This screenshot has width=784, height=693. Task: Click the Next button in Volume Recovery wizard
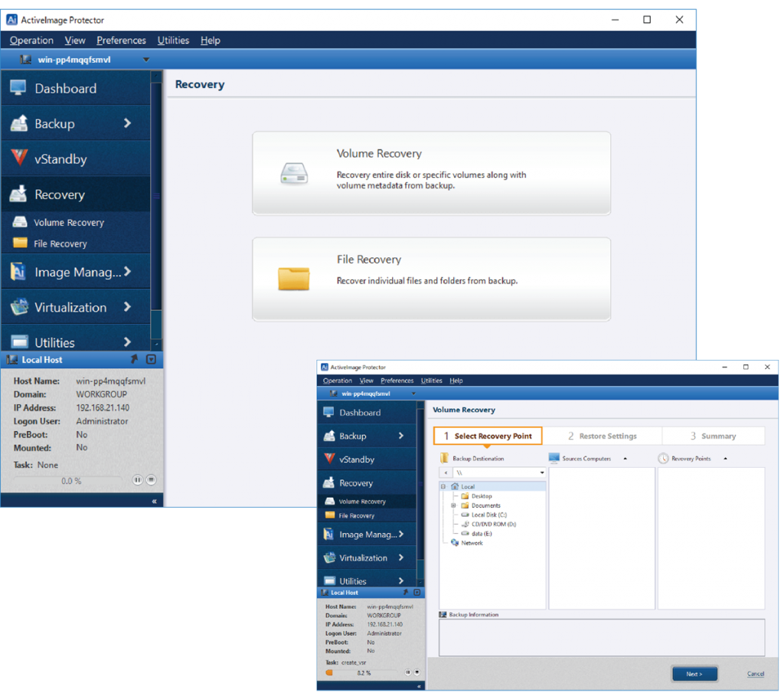click(x=694, y=674)
